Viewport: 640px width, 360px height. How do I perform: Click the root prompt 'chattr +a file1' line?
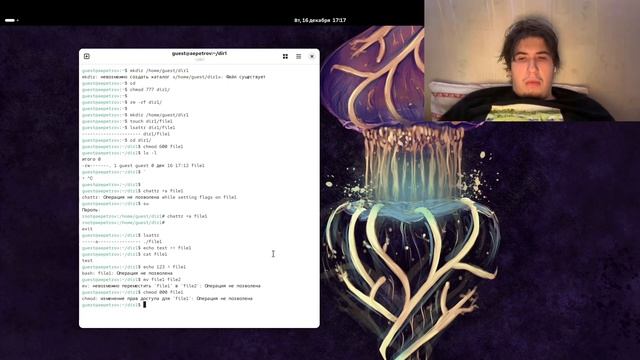tap(144, 216)
